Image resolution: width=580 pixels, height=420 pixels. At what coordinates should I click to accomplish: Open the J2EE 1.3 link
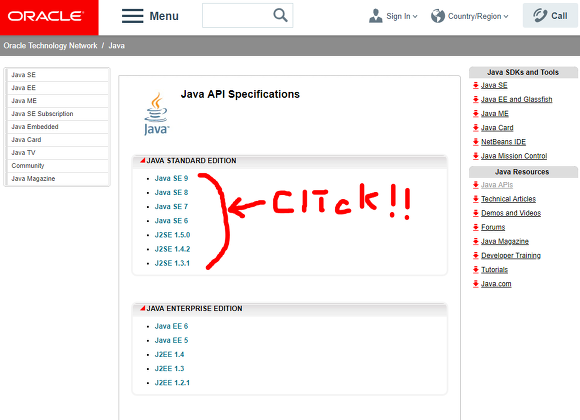[x=169, y=369]
